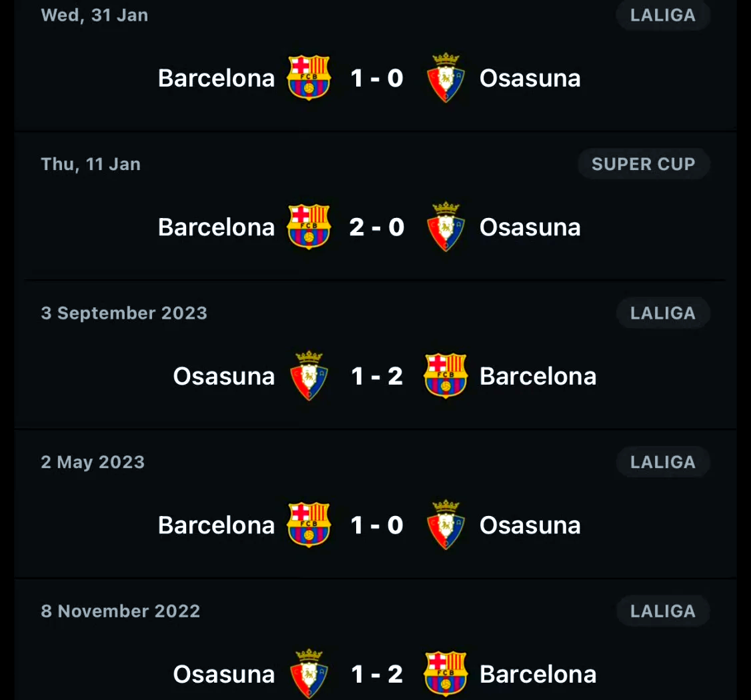Click Osasuna crest in 31 Jan match
The image size is (751, 700).
446,78
